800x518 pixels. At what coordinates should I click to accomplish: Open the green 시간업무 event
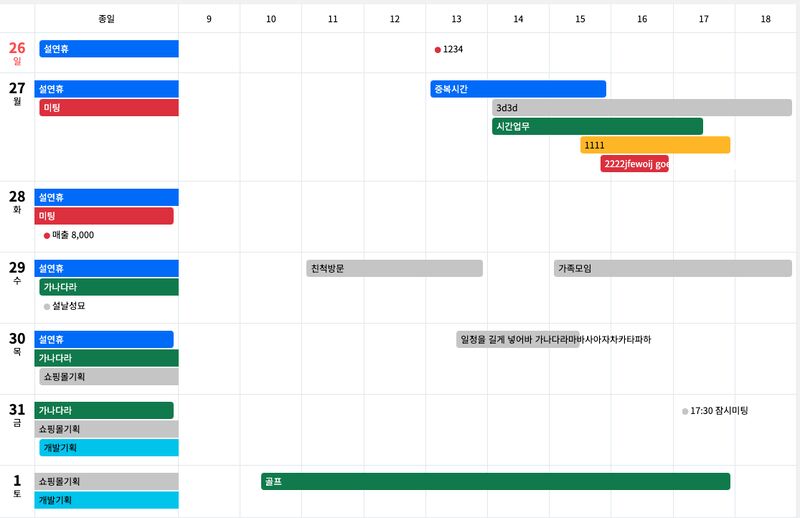pyautogui.click(x=597, y=127)
